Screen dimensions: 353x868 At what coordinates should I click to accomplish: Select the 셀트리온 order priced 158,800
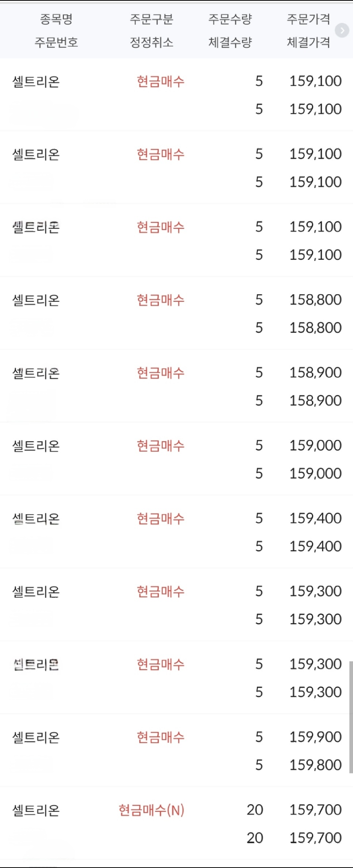[176, 313]
